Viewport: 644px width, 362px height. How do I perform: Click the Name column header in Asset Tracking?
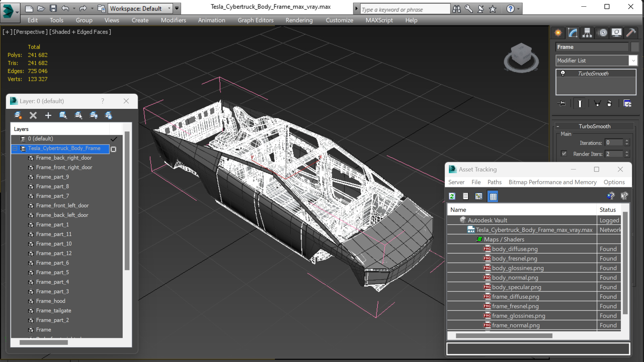click(522, 210)
